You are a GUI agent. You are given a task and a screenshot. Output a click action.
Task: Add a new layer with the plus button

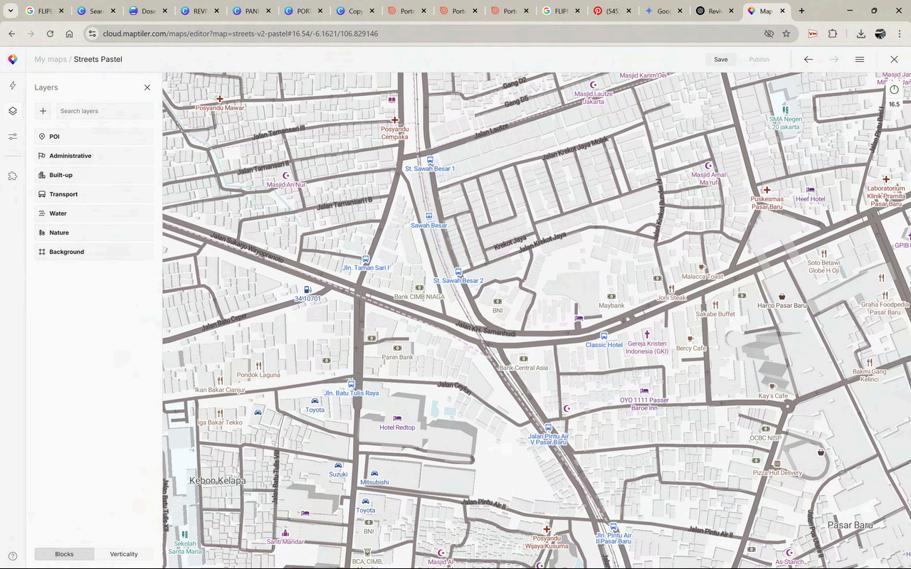pos(43,111)
